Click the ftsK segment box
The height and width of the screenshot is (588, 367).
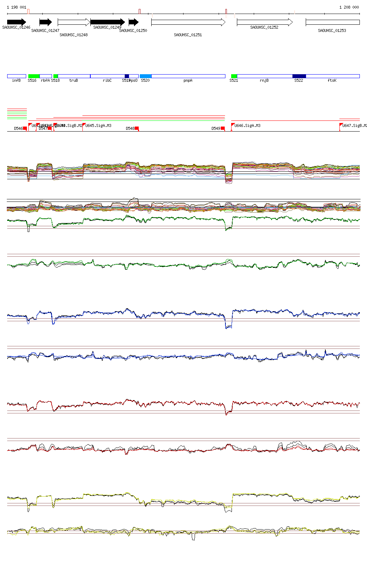click(x=333, y=76)
